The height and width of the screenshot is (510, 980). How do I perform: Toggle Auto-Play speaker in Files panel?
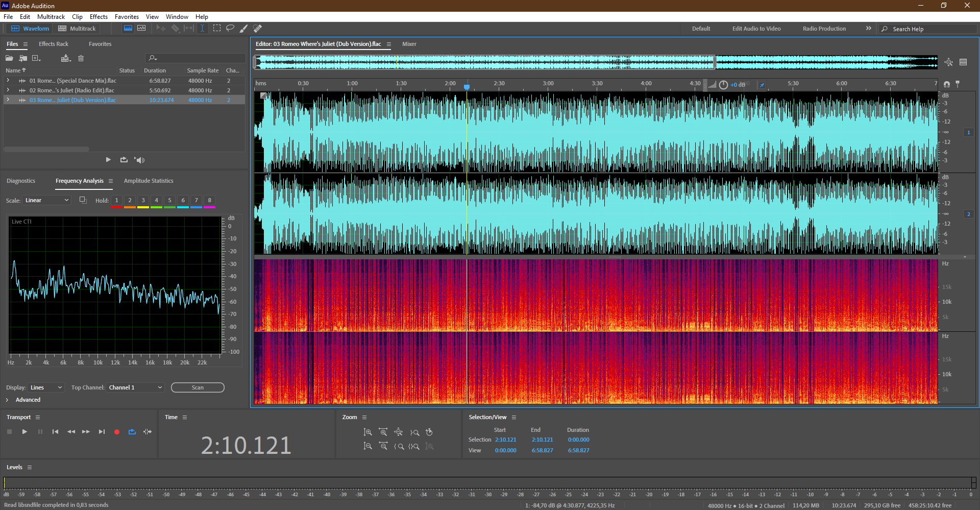[139, 160]
